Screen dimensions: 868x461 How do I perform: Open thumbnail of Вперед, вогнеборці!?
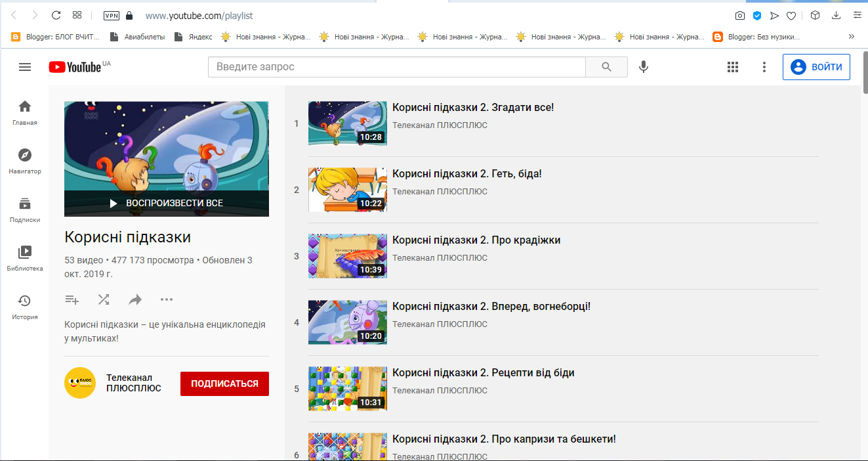click(x=348, y=322)
